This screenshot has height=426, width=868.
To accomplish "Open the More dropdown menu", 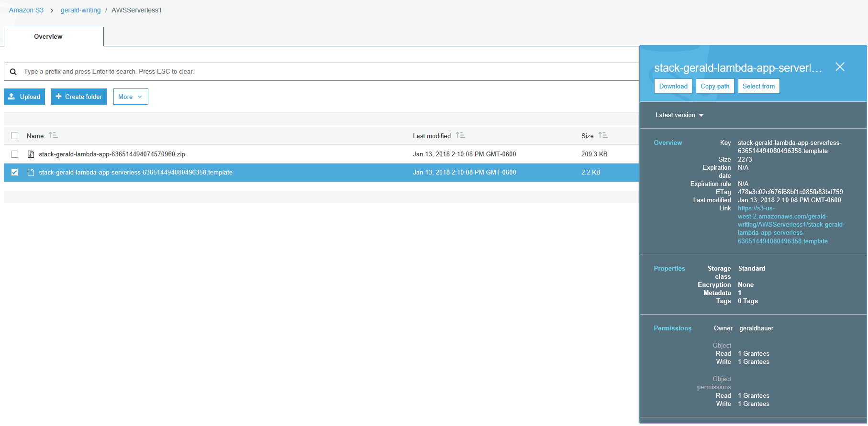I will [x=131, y=97].
